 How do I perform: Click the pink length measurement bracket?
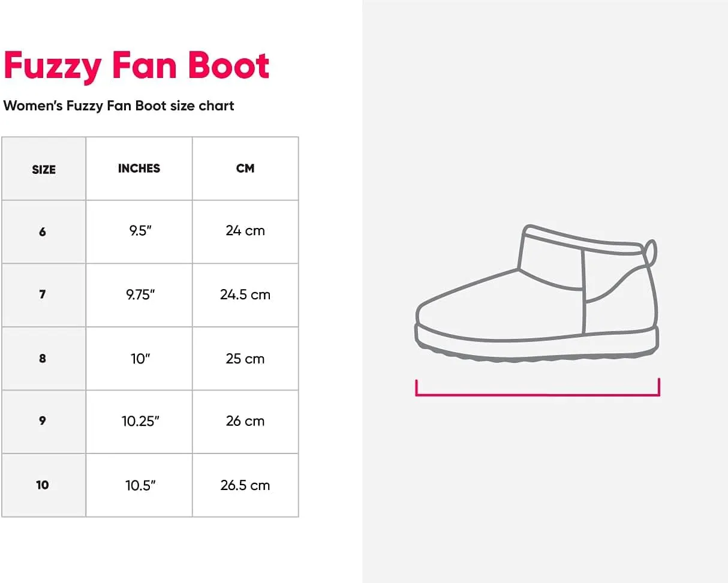pyautogui.click(x=537, y=387)
